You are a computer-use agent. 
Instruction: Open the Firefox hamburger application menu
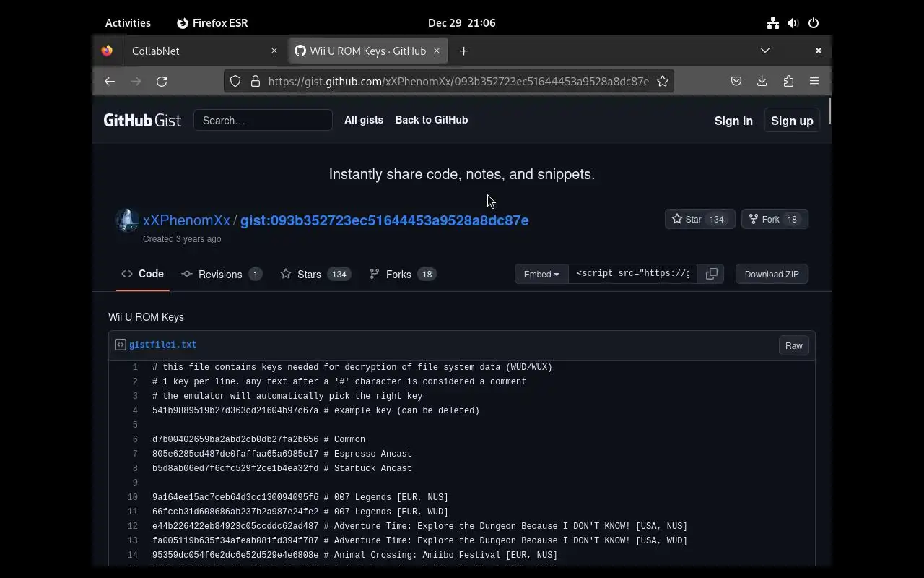pyautogui.click(x=814, y=82)
